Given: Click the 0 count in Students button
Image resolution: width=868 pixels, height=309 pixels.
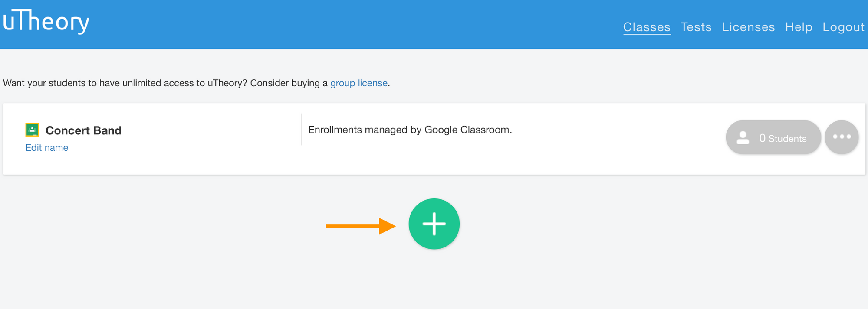Looking at the screenshot, I should (762, 138).
